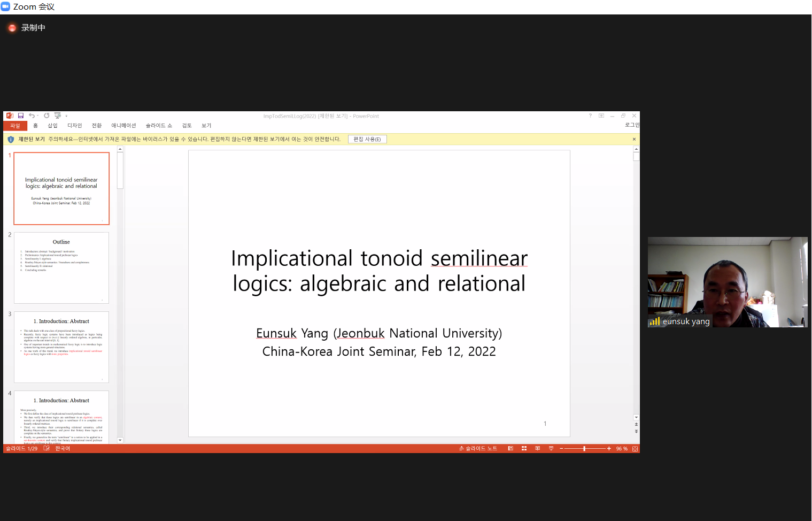Image resolution: width=812 pixels, height=521 pixels.
Task: Click the Repeat/Redo icon in quick access
Action: tap(47, 116)
